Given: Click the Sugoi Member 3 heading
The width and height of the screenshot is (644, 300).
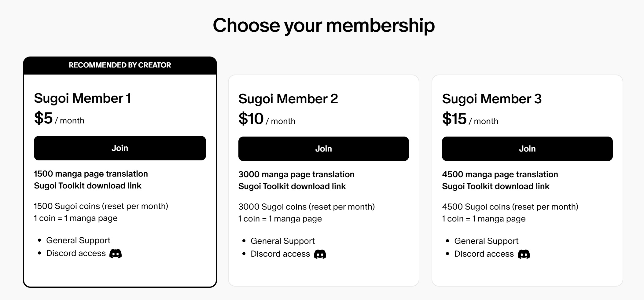Looking at the screenshot, I should click(x=491, y=99).
